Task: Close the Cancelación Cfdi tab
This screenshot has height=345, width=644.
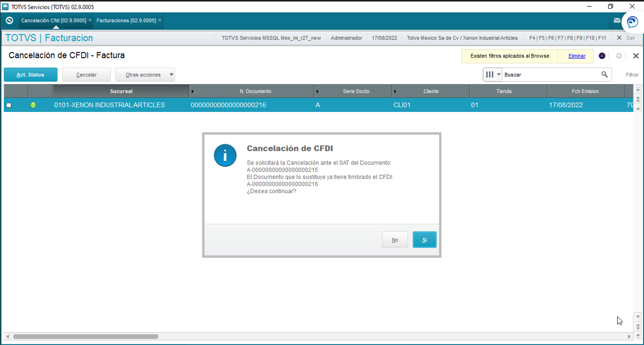Action: pyautogui.click(x=90, y=20)
